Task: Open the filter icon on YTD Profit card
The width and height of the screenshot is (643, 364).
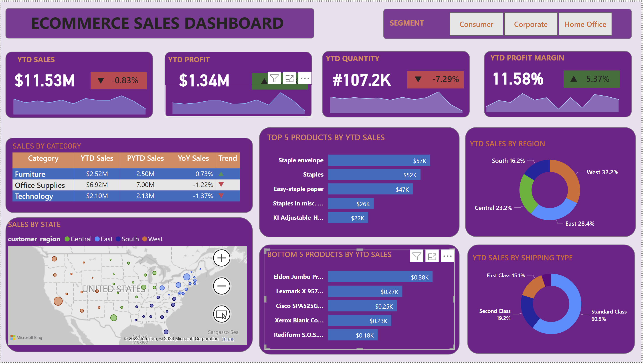Action: tap(274, 78)
